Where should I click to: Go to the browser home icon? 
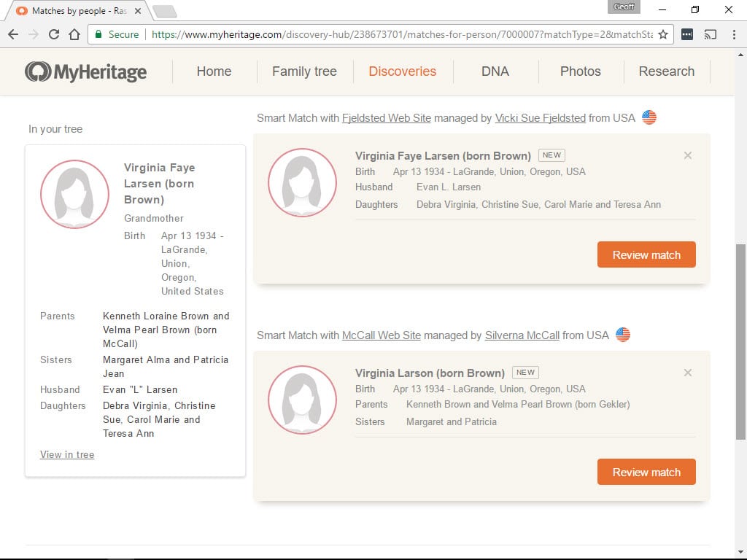[x=74, y=34]
